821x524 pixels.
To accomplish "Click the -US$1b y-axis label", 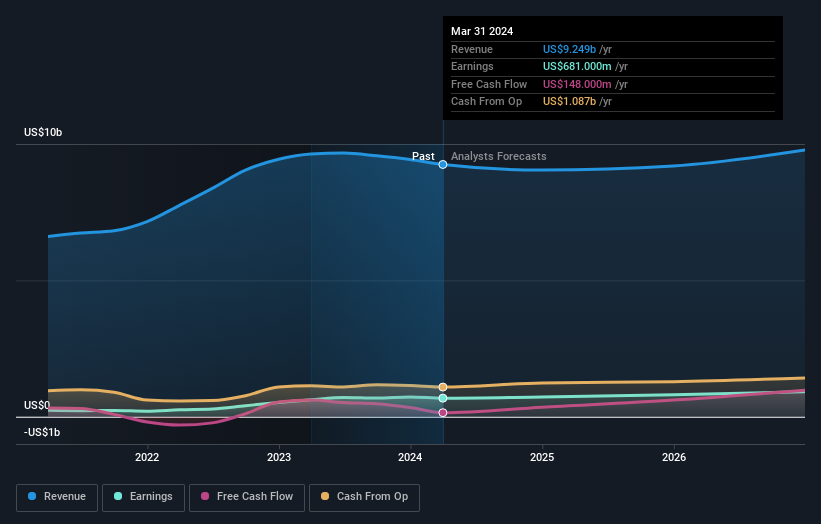I will [42, 432].
